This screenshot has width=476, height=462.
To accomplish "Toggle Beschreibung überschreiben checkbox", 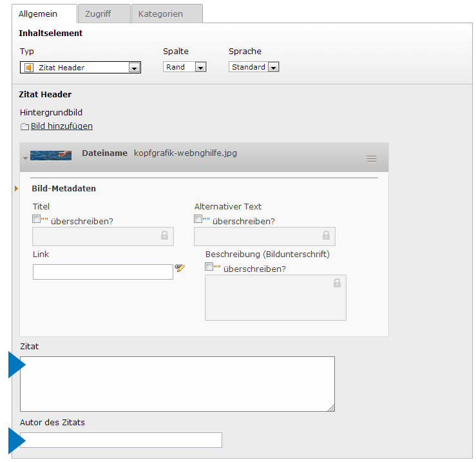I will pos(209,267).
